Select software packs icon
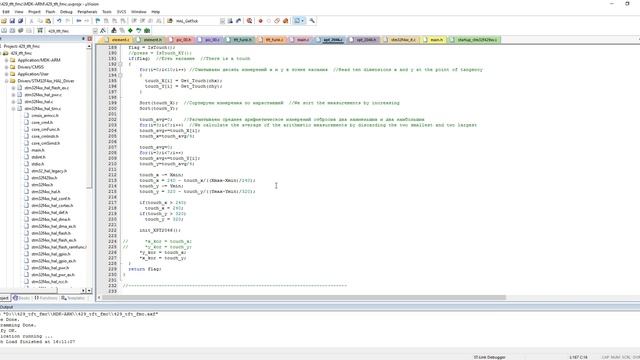640x360 pixels. (x=139, y=31)
